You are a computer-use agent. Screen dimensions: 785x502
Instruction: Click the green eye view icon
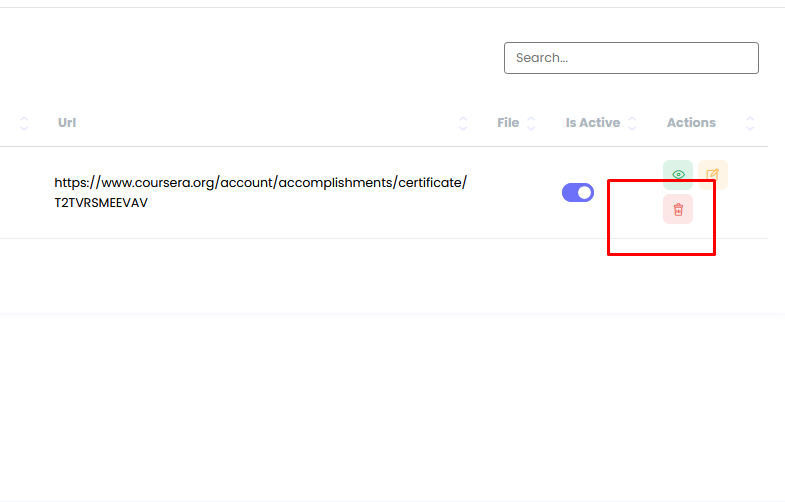678,175
